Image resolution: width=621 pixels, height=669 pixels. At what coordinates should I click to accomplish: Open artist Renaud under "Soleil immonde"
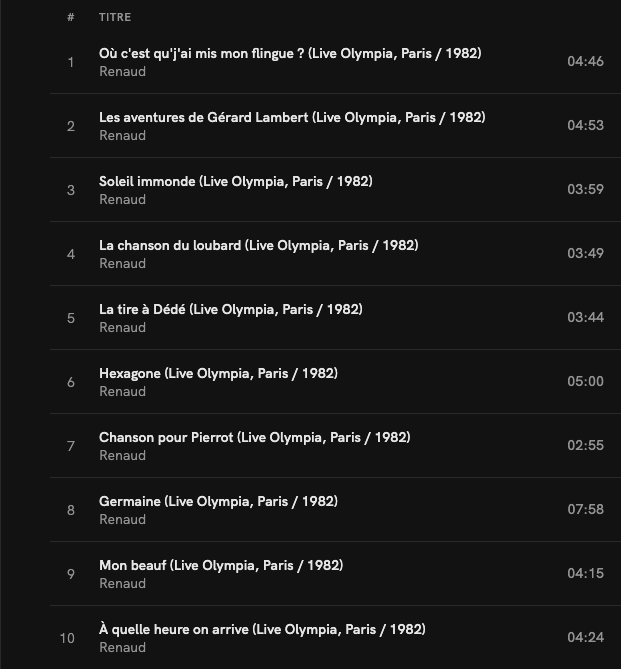[122, 200]
